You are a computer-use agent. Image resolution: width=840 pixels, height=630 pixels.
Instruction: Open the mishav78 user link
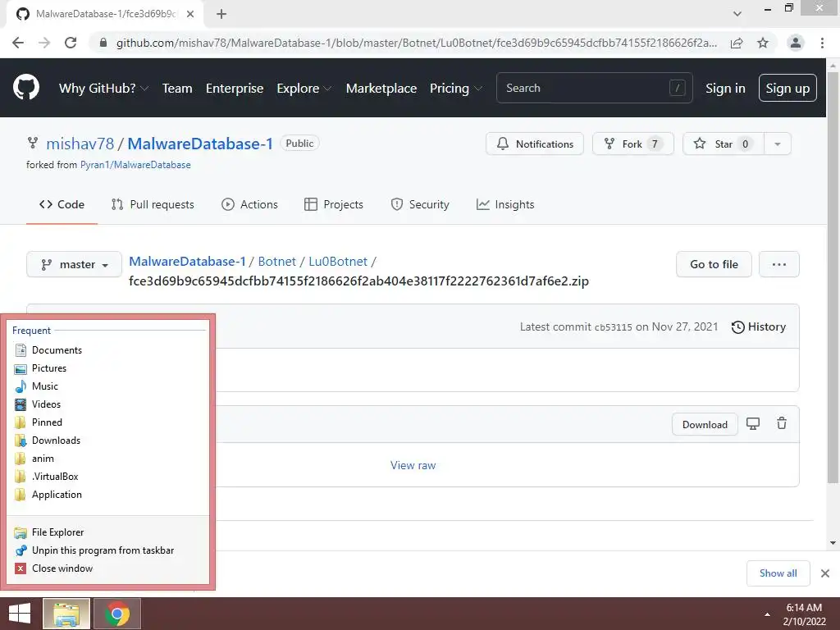[80, 144]
